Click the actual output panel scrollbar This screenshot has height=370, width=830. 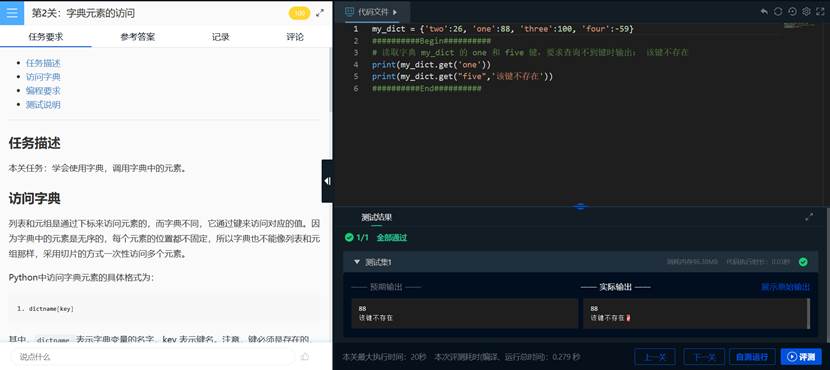pyautogui.click(x=808, y=313)
